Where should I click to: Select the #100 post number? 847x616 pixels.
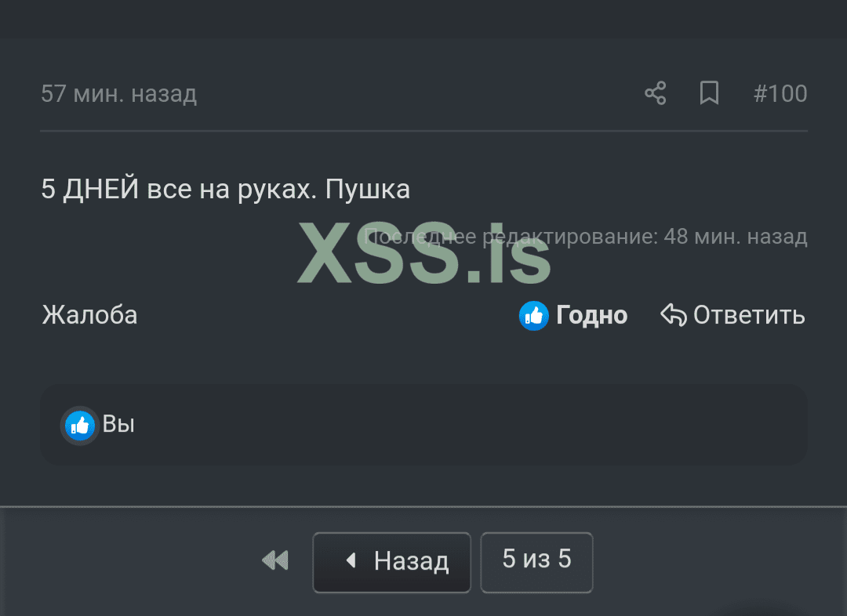coord(780,92)
